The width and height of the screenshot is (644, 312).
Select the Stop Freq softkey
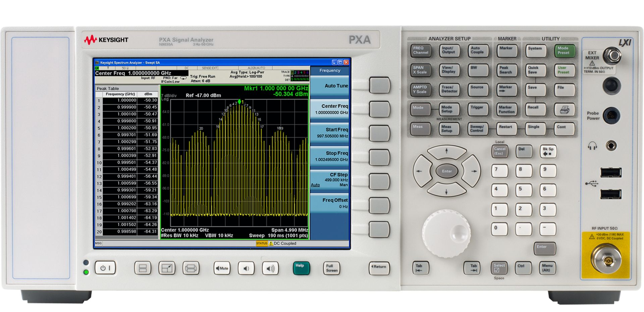[329, 156]
